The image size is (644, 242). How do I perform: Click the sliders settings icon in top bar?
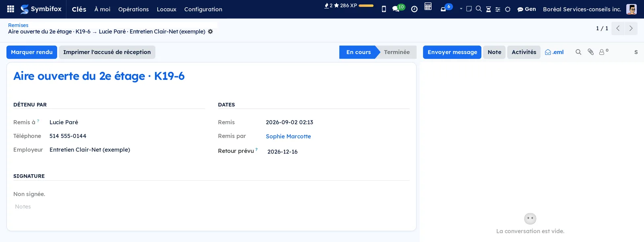pyautogui.click(x=498, y=9)
